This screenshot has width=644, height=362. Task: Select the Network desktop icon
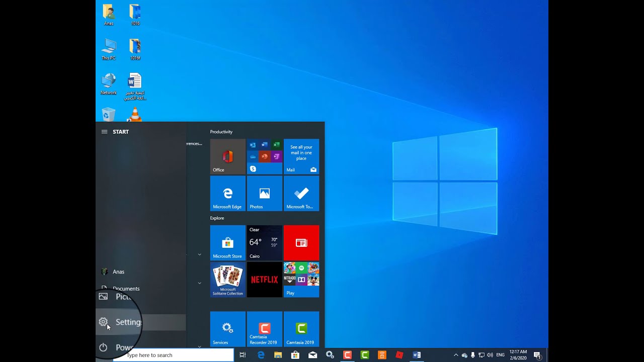[x=109, y=84]
